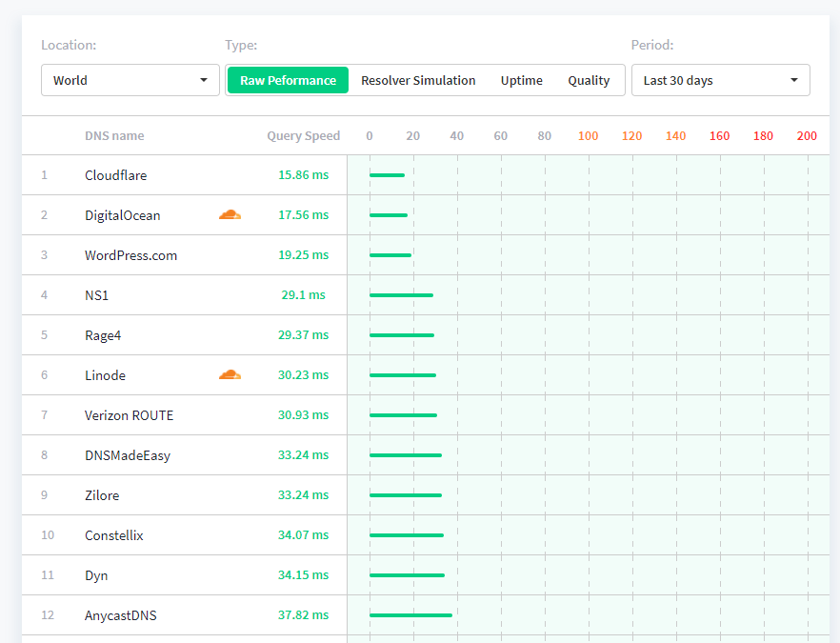Screen dimensions: 840x643
Task: Click the 34.15 ms query speed value
Action: [x=303, y=575]
